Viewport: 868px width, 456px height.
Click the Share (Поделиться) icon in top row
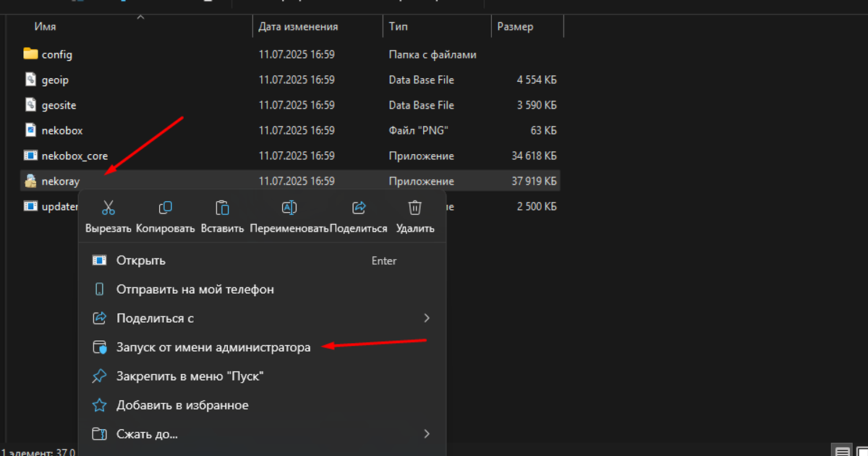(x=359, y=208)
